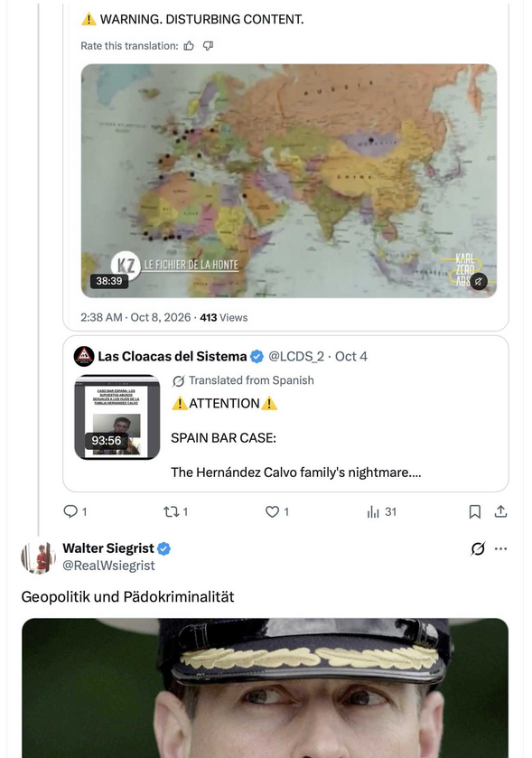The image size is (532, 758).
Task: Play the Le Fichier de la Honte map video
Action: [x=288, y=181]
